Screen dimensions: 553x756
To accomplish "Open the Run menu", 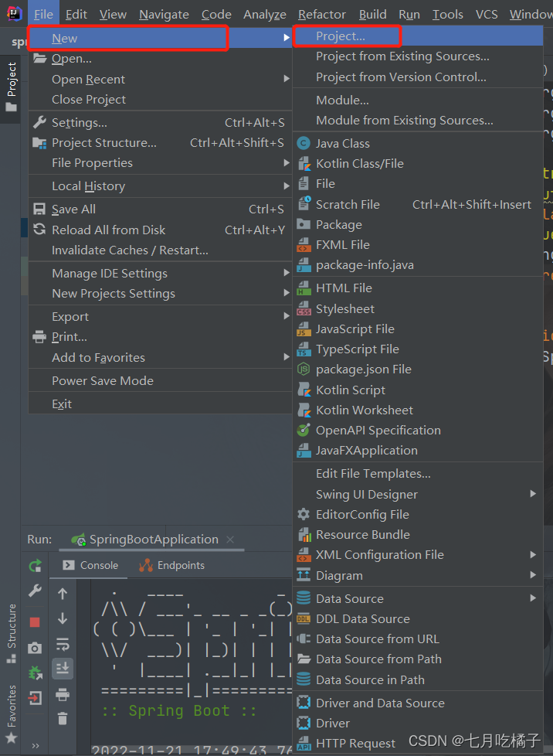I will pos(409,15).
